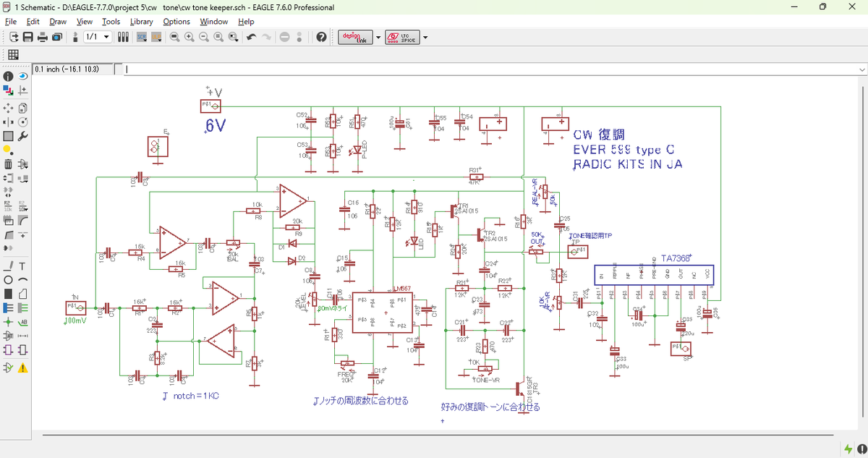
Task: Run the ERC warning triangle check
Action: [x=22, y=368]
